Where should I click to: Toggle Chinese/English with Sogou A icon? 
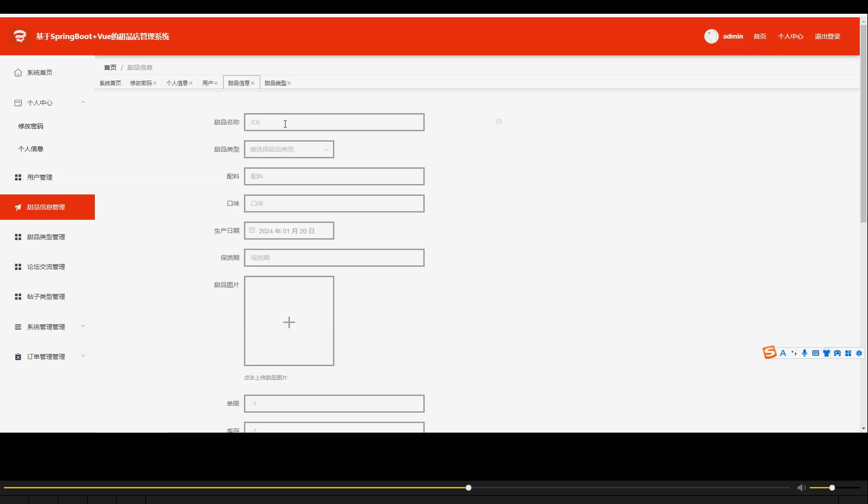[783, 353]
